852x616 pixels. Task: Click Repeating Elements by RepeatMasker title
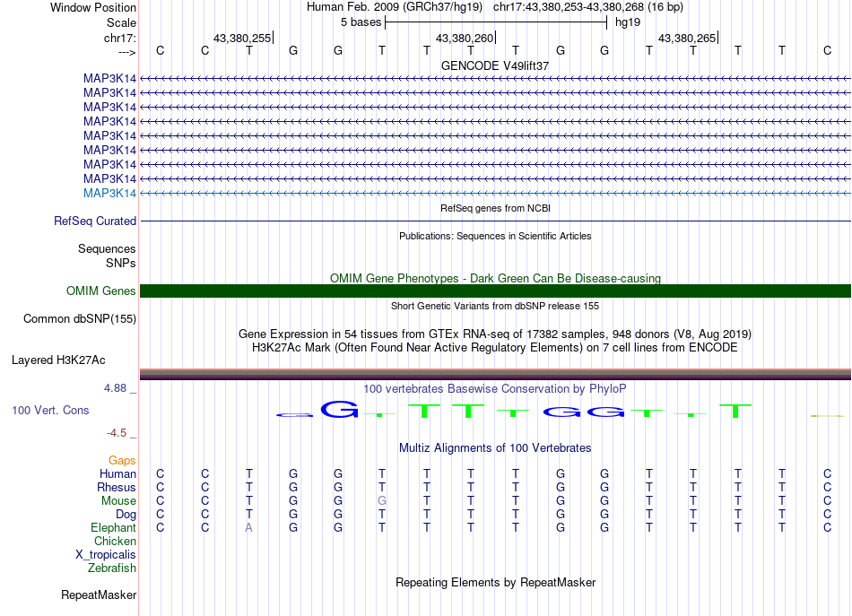point(495,583)
